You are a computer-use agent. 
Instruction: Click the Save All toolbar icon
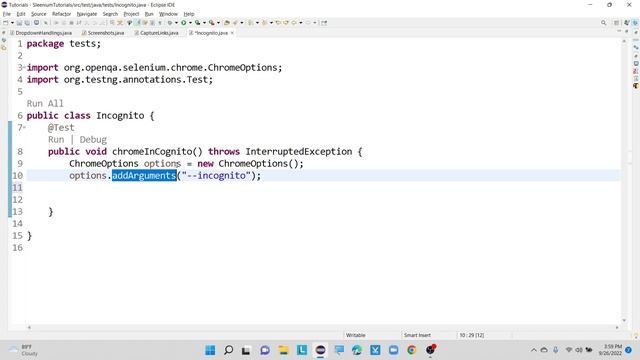click(27, 23)
